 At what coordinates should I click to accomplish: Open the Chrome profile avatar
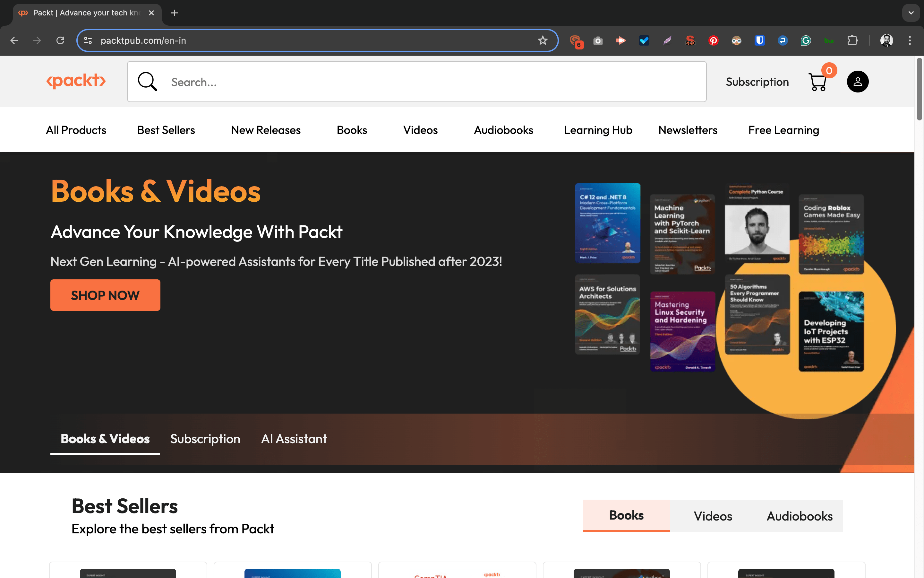886,40
